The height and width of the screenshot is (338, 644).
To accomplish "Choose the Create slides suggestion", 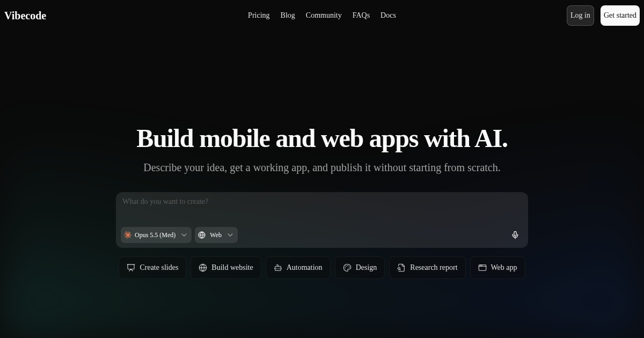I will coord(152,268).
